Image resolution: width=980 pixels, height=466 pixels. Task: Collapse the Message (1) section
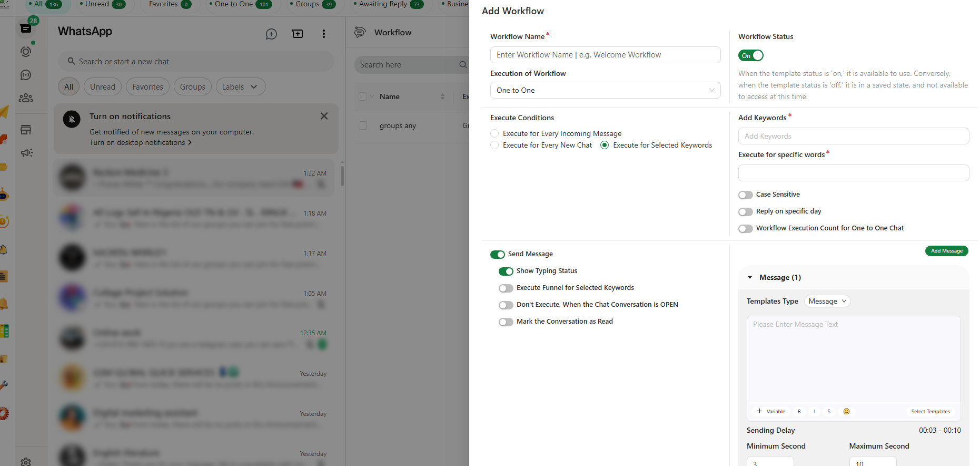[x=750, y=277]
